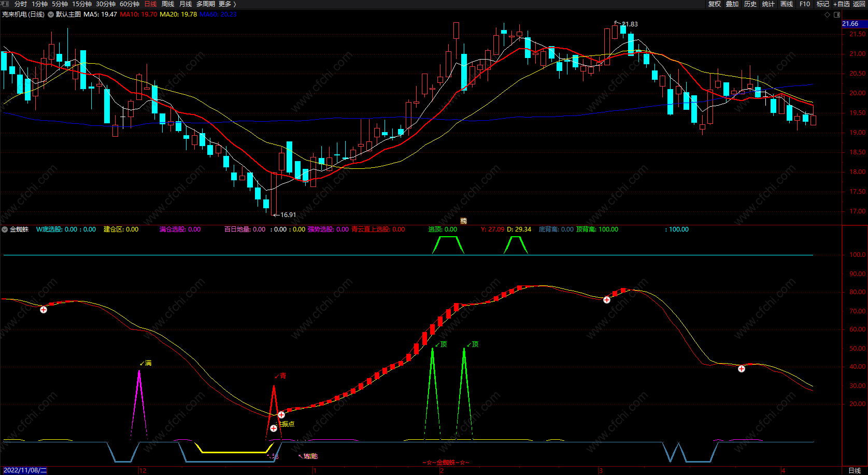
Task: Open the 复权 adjustment menu
Action: click(715, 4)
